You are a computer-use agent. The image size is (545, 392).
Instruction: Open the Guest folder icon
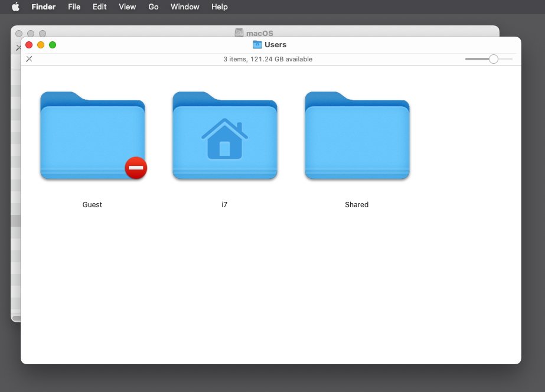92,137
